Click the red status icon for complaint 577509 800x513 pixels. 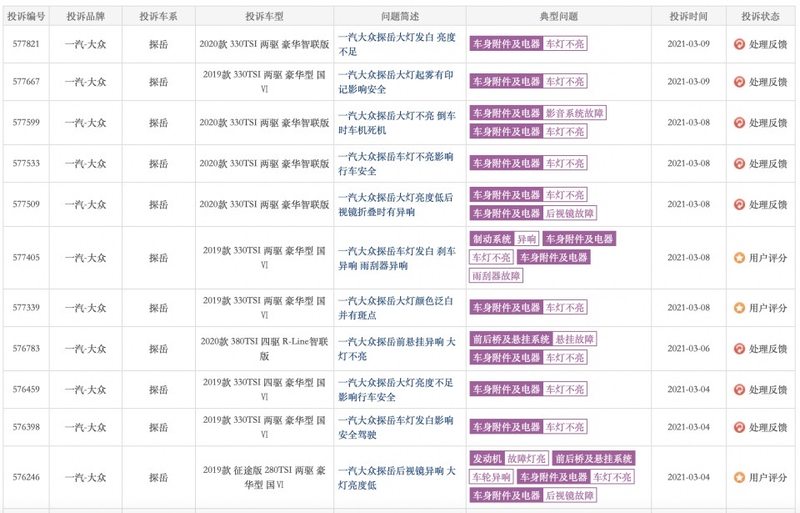point(739,205)
